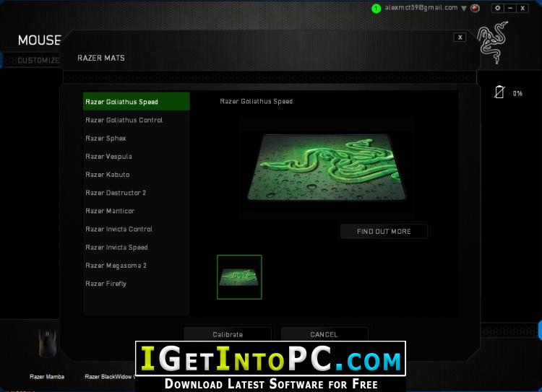Open the CUSTOMIZE tab
The height and width of the screenshot is (392, 542).
(x=38, y=61)
